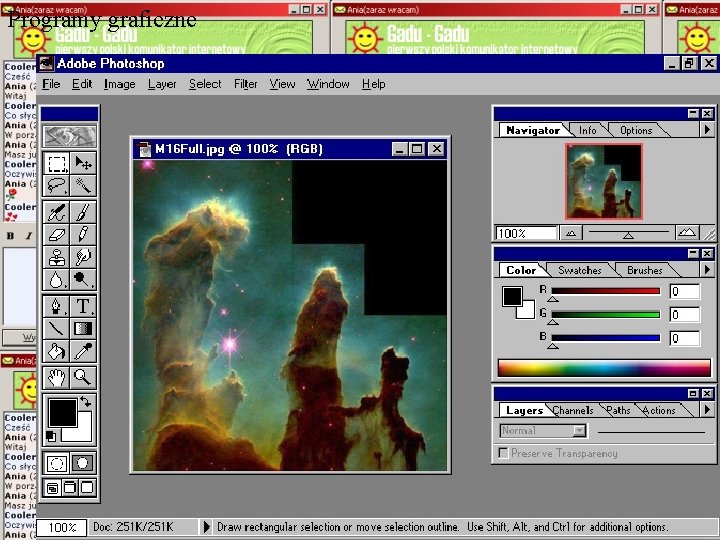Viewport: 720px width, 540px height.
Task: Click Navigator zoom out small mountains button
Action: tap(571, 233)
